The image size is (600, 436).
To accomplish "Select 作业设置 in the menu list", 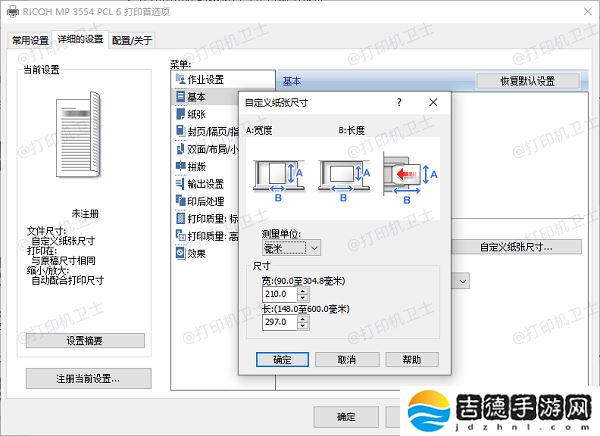I will [205, 79].
